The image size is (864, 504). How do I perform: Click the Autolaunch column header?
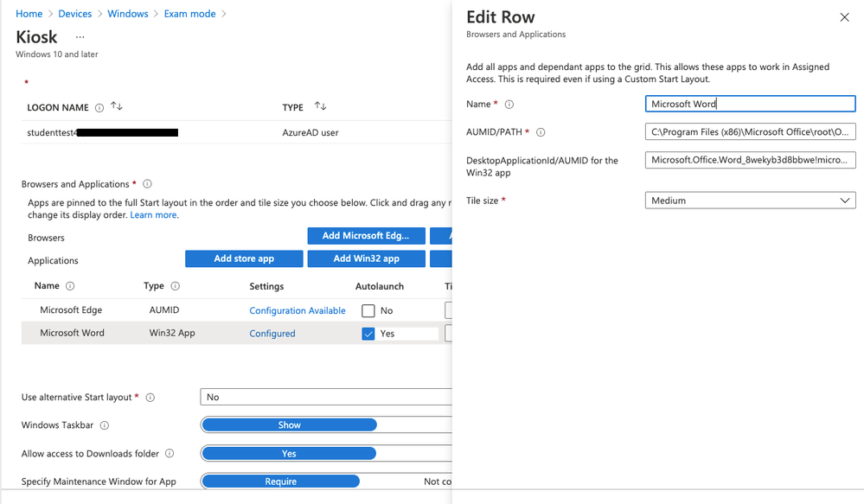(380, 286)
